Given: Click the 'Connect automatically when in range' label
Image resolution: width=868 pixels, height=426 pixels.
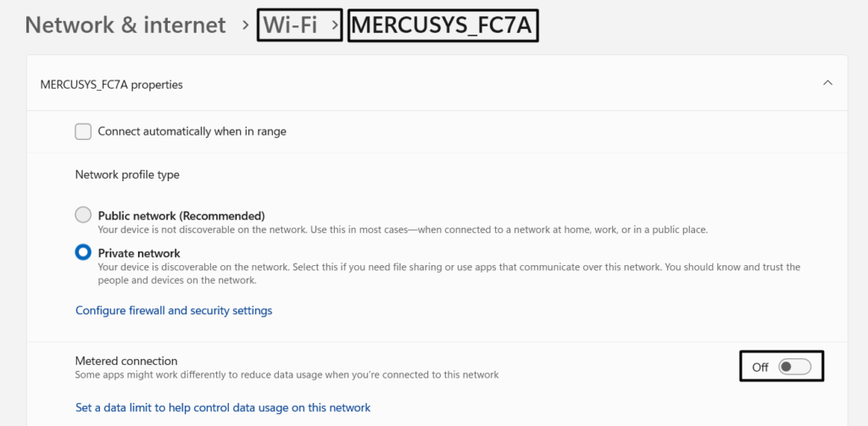Looking at the screenshot, I should (x=192, y=131).
